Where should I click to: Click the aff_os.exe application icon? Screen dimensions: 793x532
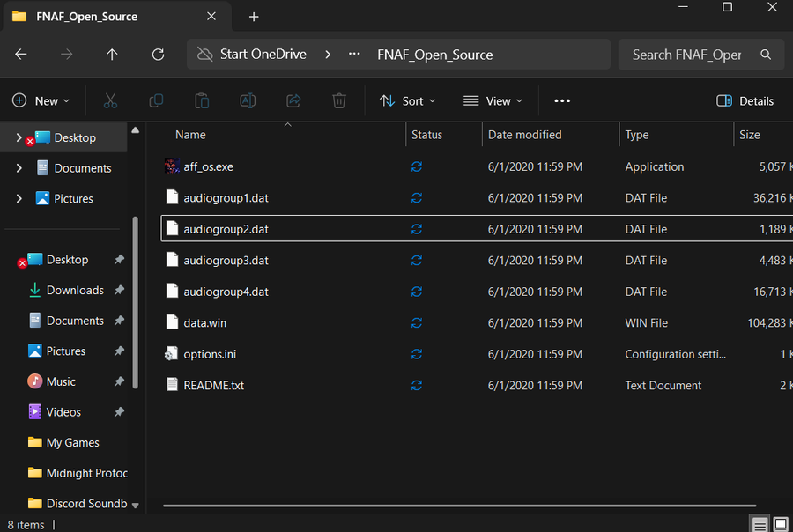point(172,166)
